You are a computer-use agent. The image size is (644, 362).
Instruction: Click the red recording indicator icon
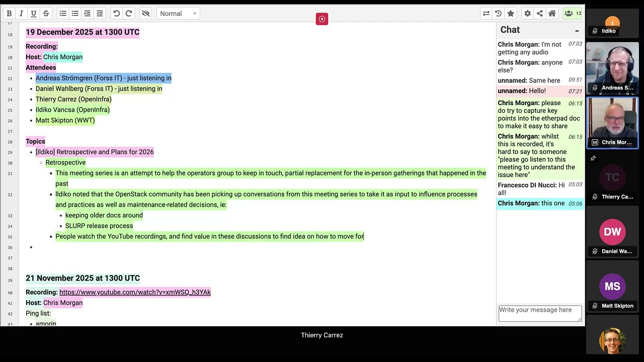click(322, 19)
